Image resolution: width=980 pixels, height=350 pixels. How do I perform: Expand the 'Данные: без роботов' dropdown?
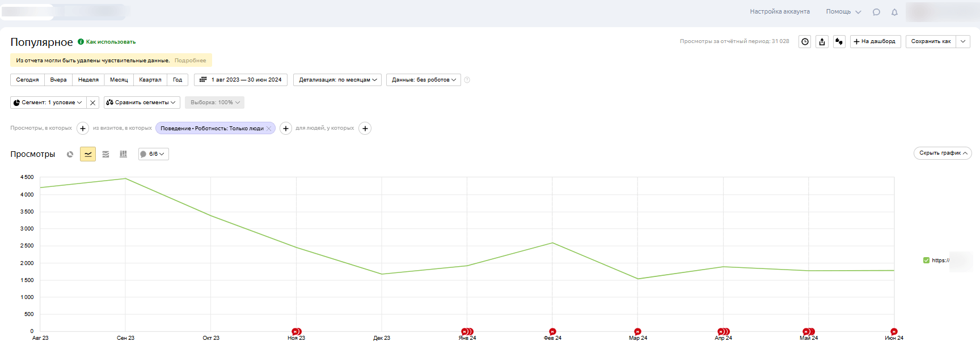(x=424, y=80)
